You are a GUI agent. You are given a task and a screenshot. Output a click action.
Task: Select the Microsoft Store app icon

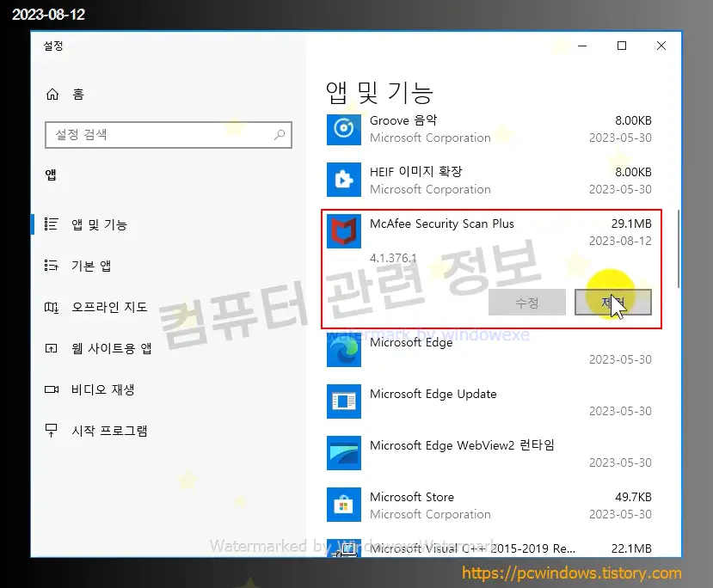[344, 505]
